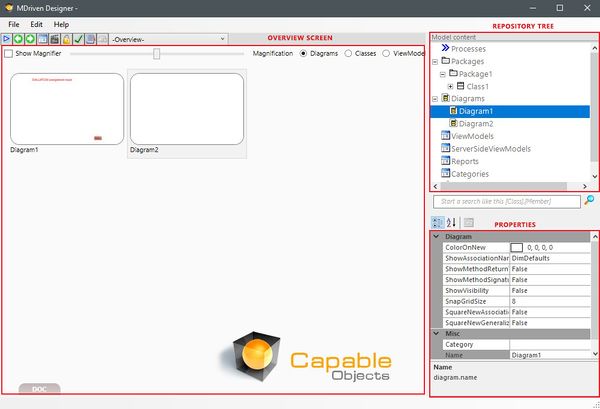The width and height of the screenshot is (600, 409).
Task: Expand the Class1 tree node
Action: tap(450, 86)
